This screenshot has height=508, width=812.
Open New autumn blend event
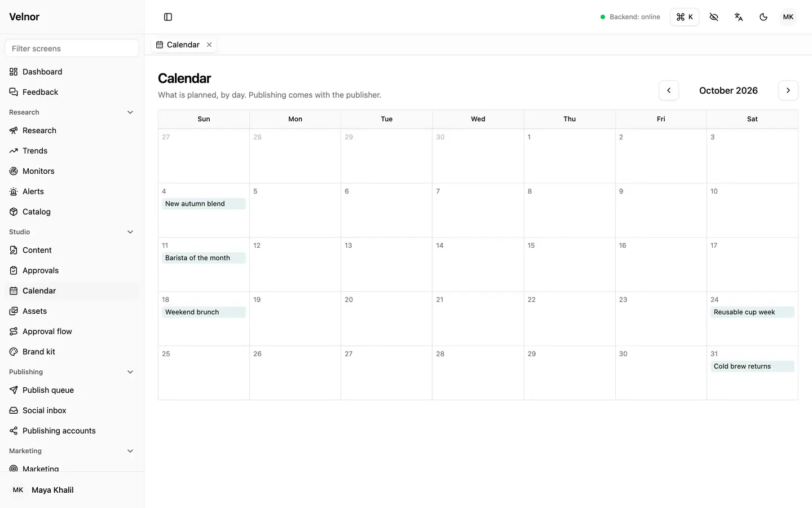pos(204,204)
